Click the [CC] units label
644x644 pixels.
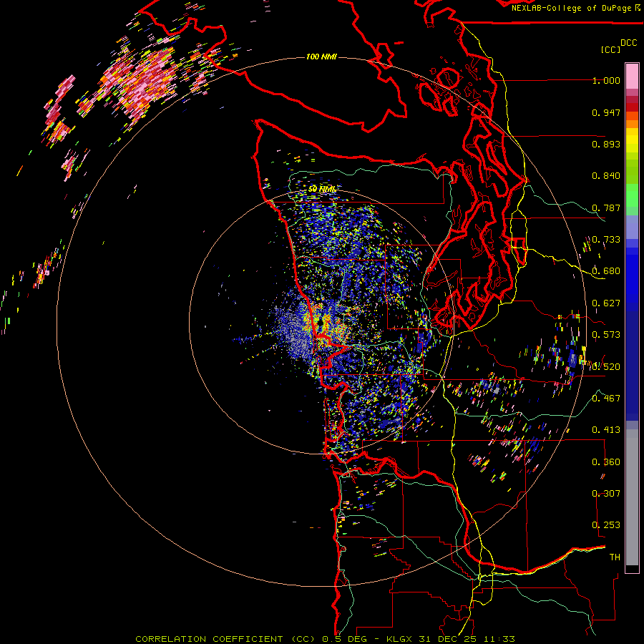pos(610,49)
